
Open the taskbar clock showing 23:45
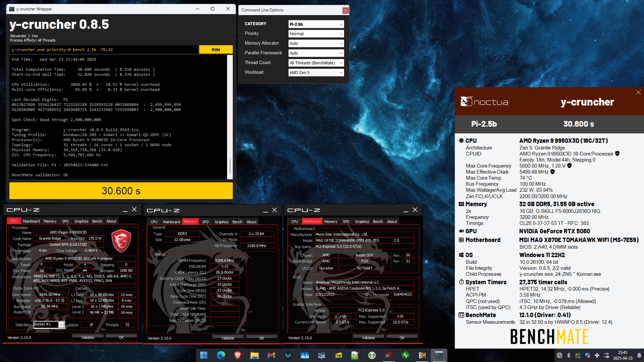(x=623, y=355)
